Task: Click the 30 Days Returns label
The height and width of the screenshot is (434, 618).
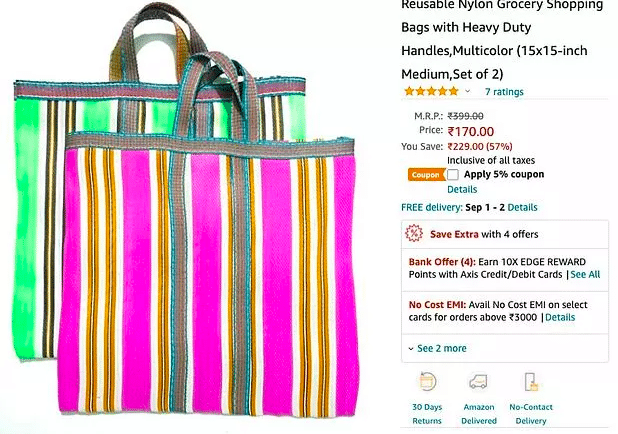Action: pos(427,414)
